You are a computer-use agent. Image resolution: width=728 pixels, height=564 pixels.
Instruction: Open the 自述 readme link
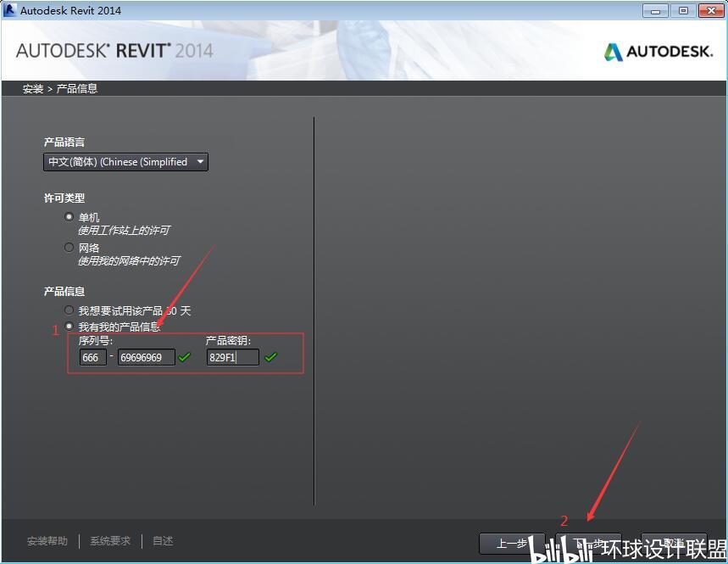[163, 541]
